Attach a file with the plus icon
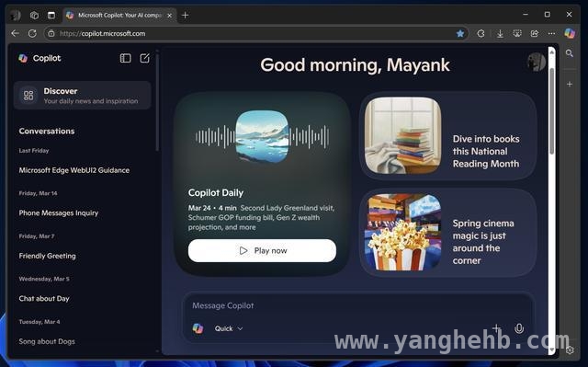The width and height of the screenshot is (588, 367). (x=496, y=328)
